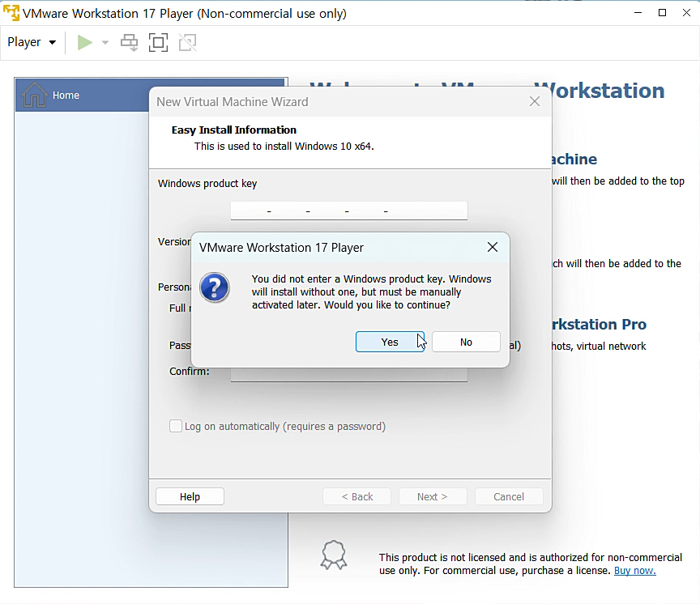The height and width of the screenshot is (604, 700).
Task: Click the Windows product key input field
Action: [x=349, y=211]
